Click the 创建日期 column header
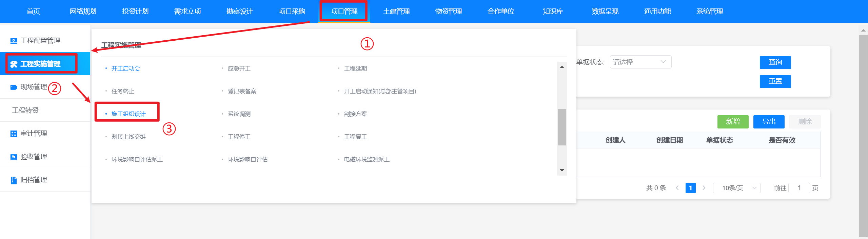Viewport: 868px width, 239px height. coord(669,140)
